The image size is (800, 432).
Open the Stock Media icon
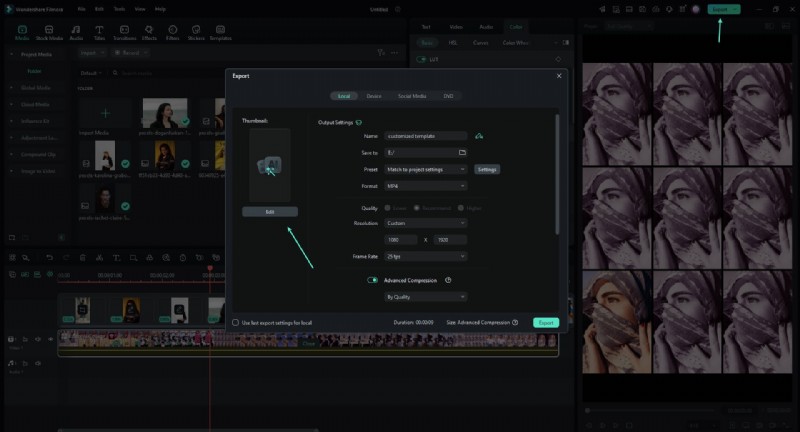pos(49,32)
